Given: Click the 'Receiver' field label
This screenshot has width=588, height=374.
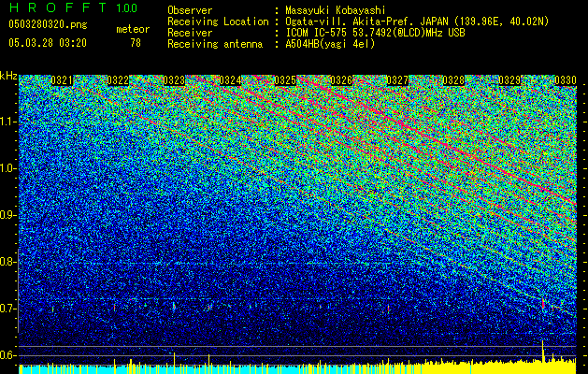Looking at the screenshot, I should pos(190,33).
